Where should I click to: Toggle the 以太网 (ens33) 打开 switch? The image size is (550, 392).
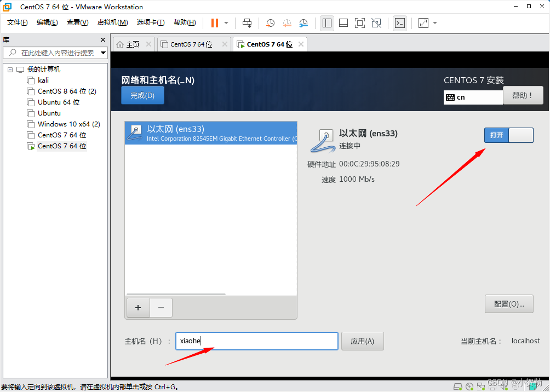(508, 135)
